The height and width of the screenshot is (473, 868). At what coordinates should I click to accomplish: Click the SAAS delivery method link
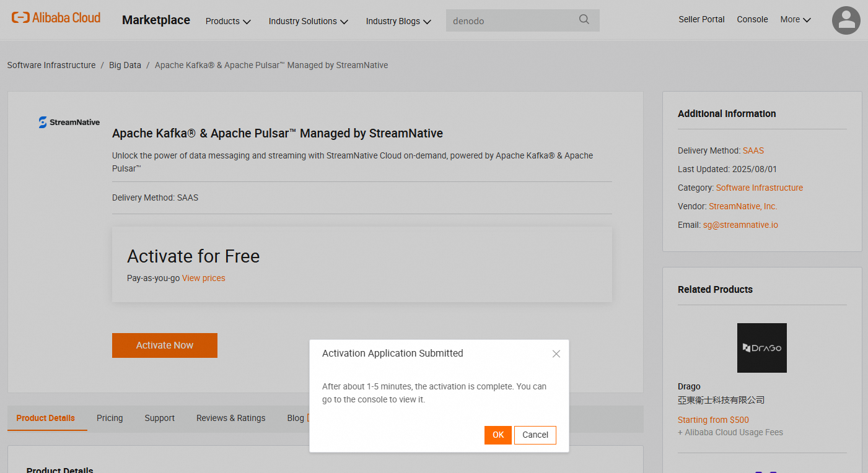coord(753,150)
